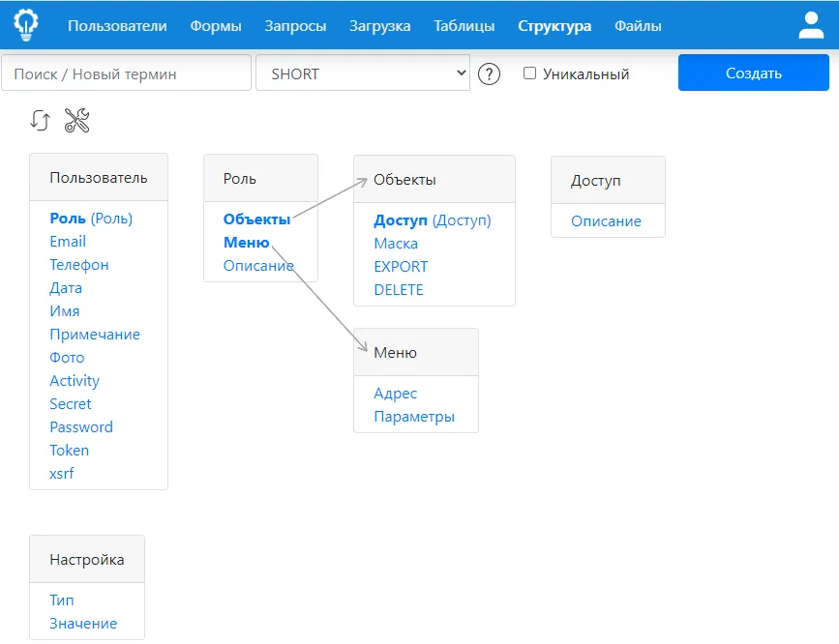Select the Email field link

pyautogui.click(x=68, y=241)
